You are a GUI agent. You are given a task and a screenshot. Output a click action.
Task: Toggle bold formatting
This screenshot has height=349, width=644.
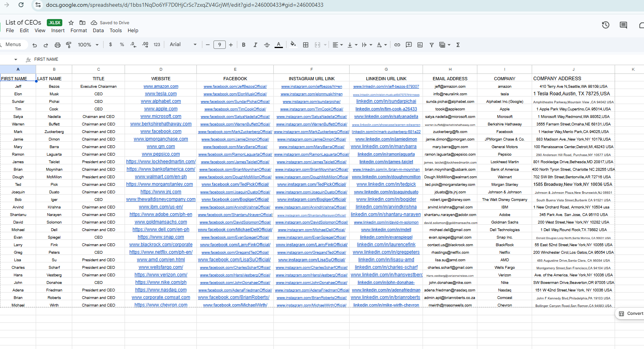pyautogui.click(x=244, y=45)
